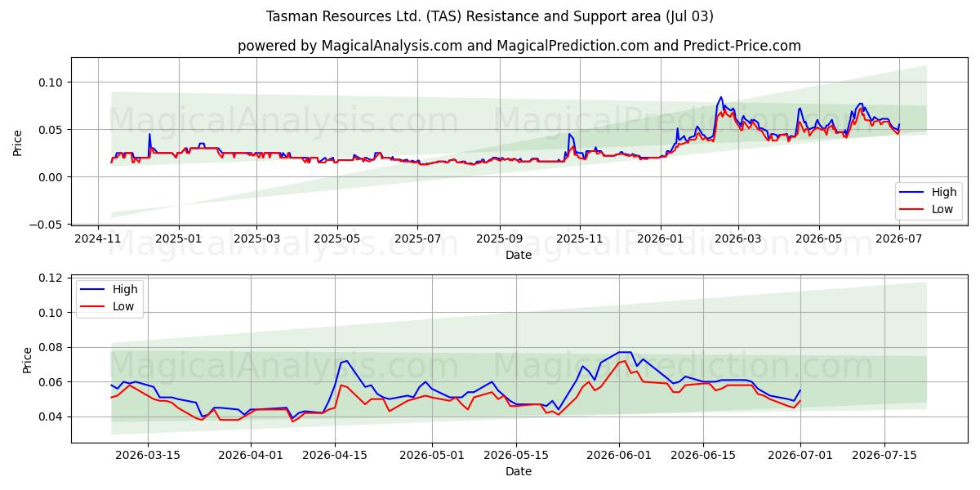
Task: Click the 2025-03 tick label
Action: click(256, 239)
